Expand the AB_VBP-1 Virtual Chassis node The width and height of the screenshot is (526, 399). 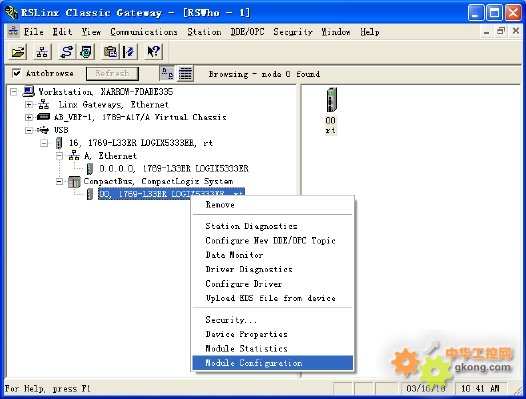pos(29,117)
